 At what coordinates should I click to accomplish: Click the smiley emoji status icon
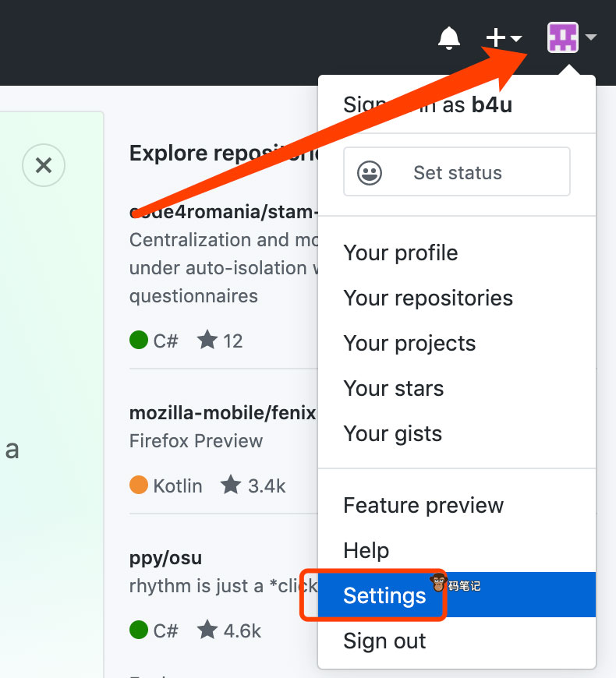[x=370, y=173]
